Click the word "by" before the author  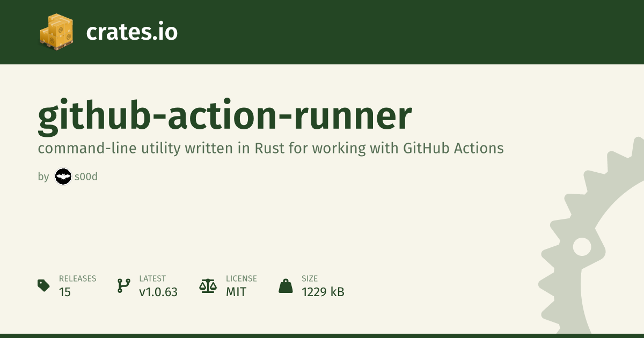click(43, 177)
